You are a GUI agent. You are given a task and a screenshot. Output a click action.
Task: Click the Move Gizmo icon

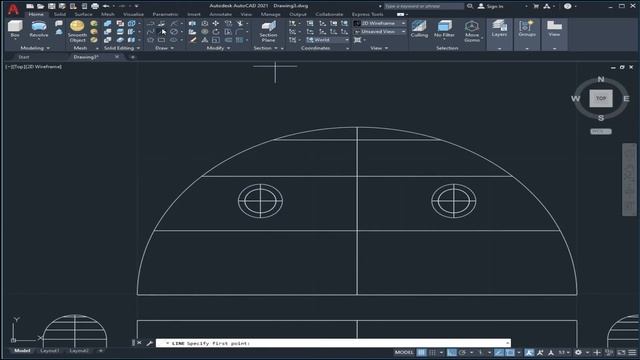(472, 31)
